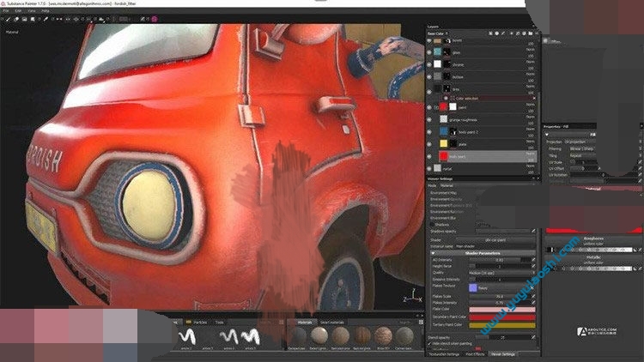Open the Edit menu

point(19,10)
